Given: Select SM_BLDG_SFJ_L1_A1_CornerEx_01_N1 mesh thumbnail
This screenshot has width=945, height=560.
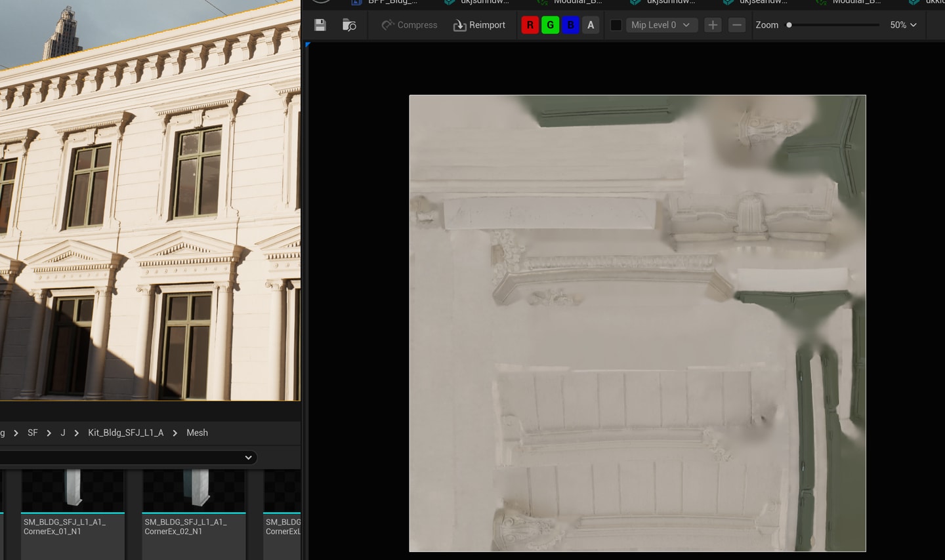Looking at the screenshot, I should click(73, 489).
